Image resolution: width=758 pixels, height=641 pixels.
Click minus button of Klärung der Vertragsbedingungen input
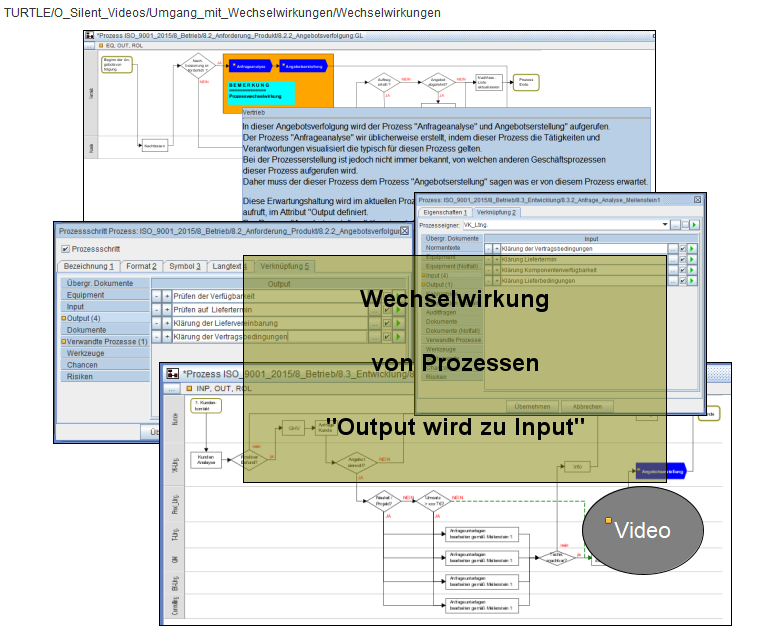[489, 248]
